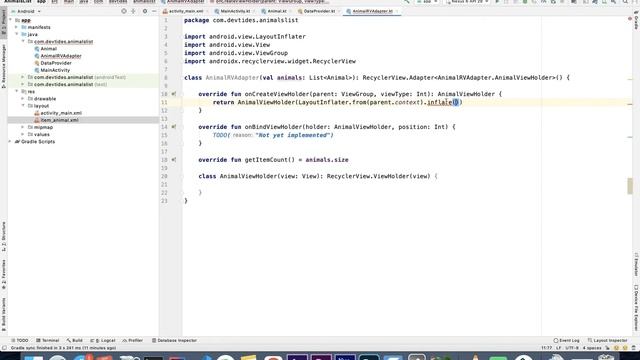Click 'Gradle sync finished' status message
Screen dimensions: 640x360
(63, 348)
